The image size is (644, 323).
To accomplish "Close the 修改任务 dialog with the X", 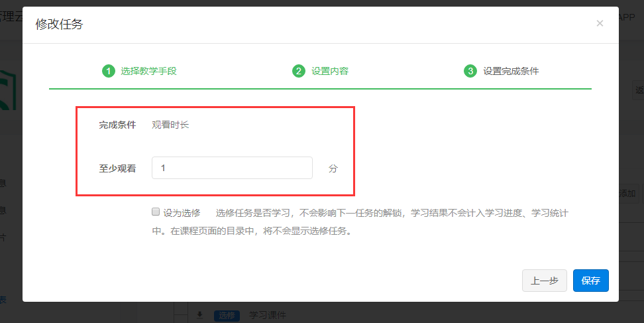I will tap(600, 23).
